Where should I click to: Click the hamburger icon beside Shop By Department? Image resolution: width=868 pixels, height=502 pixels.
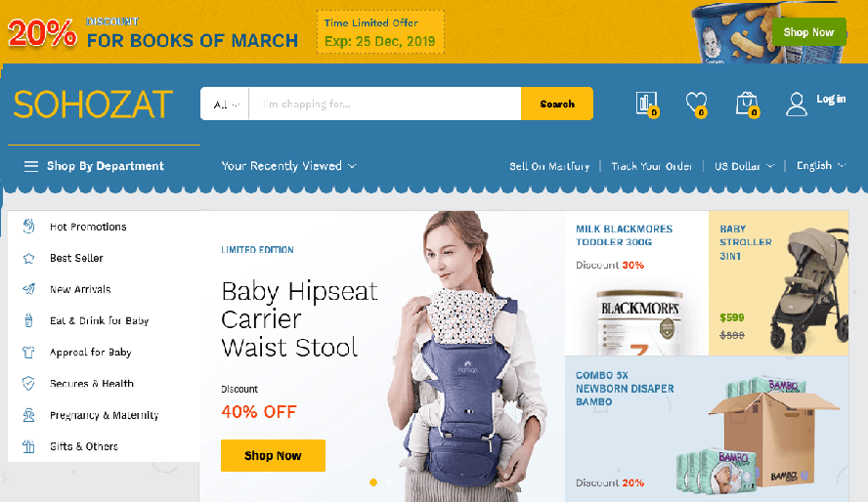pos(31,166)
